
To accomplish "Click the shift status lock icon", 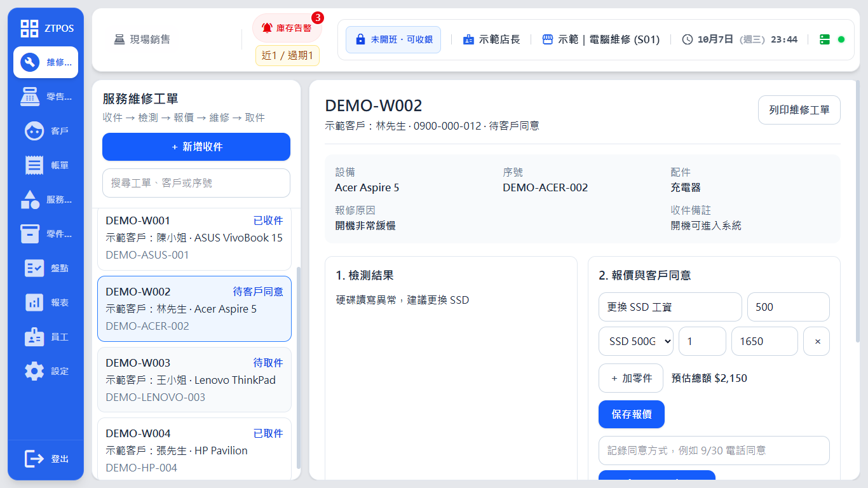I will click(x=361, y=39).
